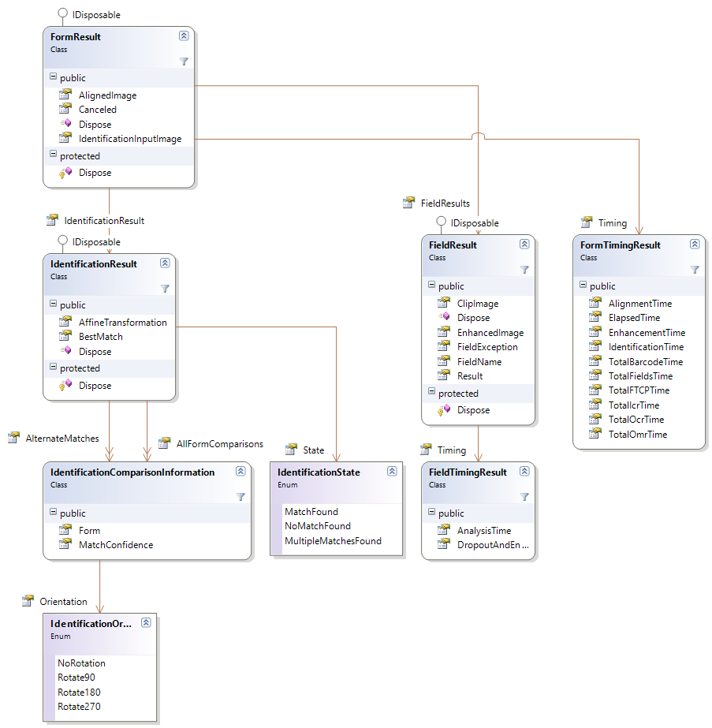Click the IDisposable lollipop above IdentificationResult

pyautogui.click(x=62, y=241)
